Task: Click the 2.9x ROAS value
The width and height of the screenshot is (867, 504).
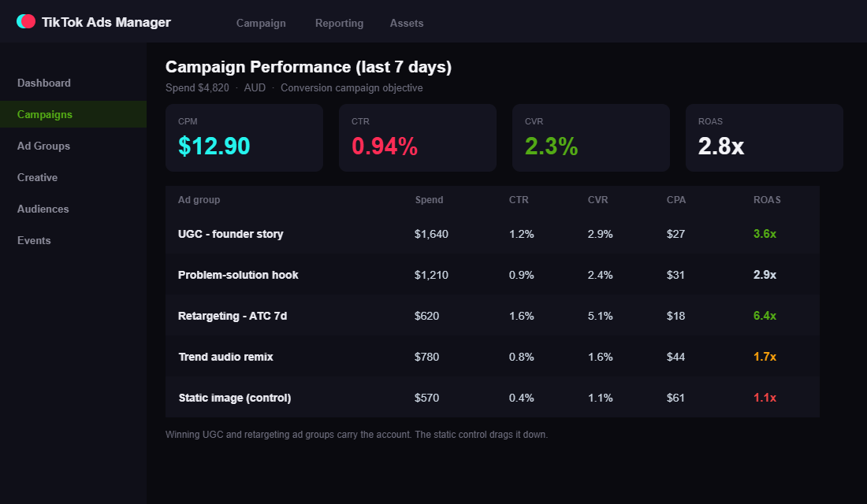Action: [x=765, y=275]
